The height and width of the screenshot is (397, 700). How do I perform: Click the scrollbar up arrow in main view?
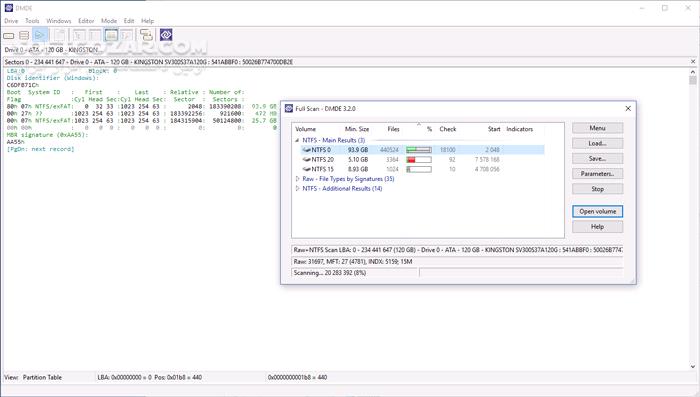(x=693, y=71)
